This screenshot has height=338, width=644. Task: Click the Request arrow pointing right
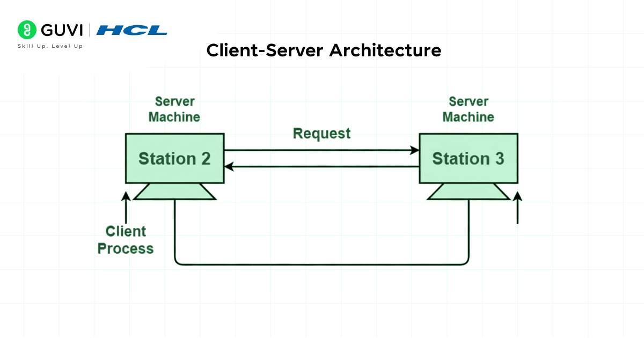[321, 150]
